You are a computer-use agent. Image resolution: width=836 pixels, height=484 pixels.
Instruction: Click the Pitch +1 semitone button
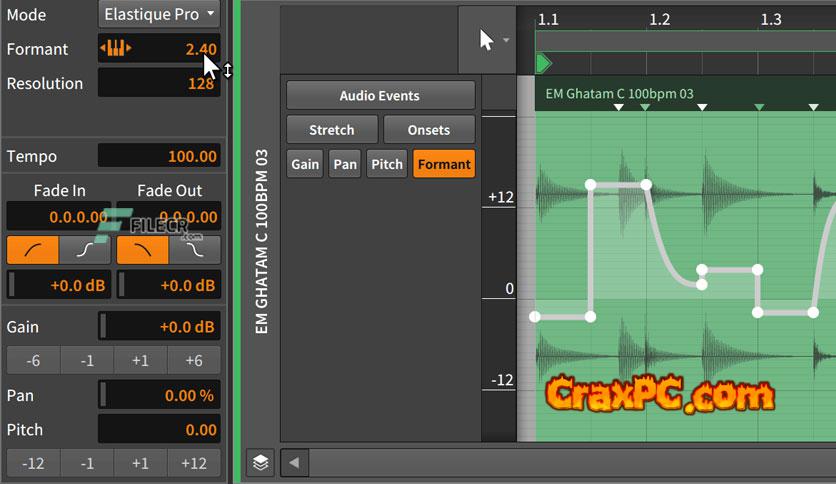click(140, 463)
